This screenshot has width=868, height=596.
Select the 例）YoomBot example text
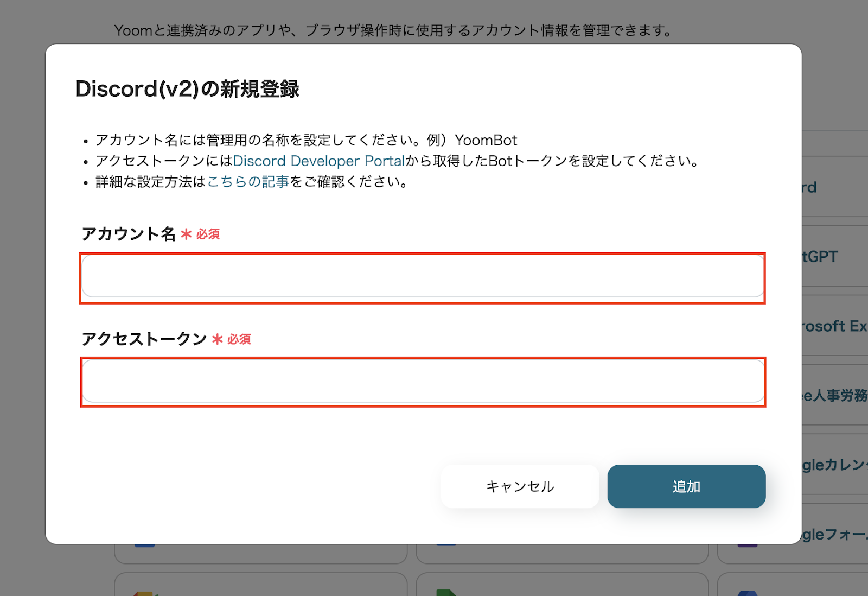[471, 140]
